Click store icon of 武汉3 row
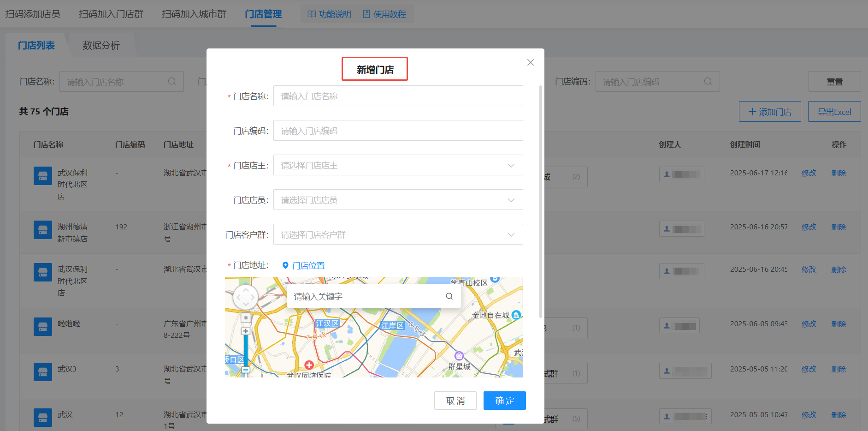 pos(43,372)
